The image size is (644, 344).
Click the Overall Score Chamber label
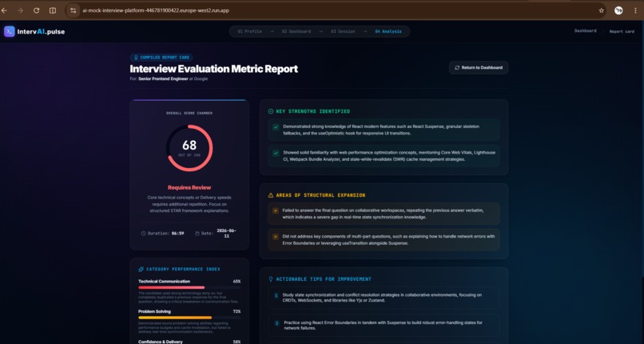coord(189,113)
